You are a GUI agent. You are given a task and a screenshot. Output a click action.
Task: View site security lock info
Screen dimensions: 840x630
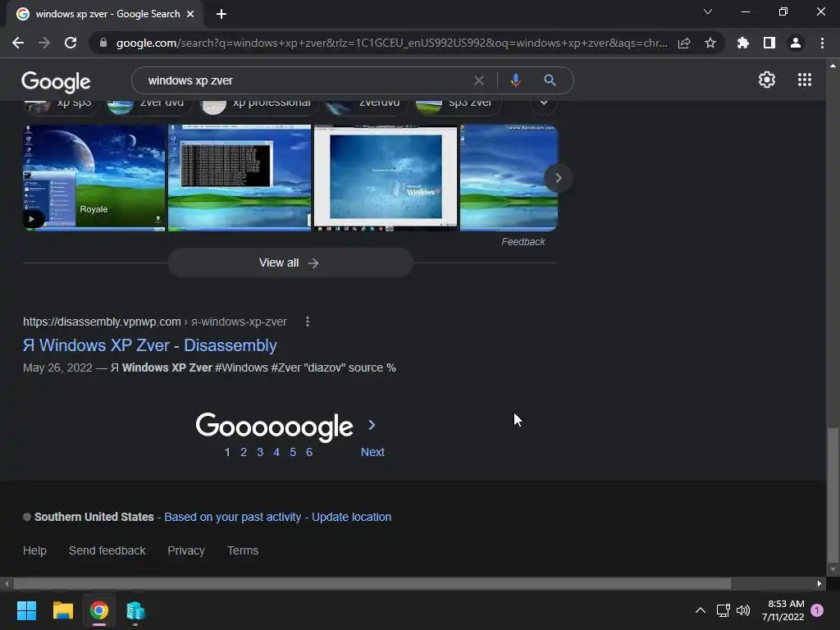click(103, 43)
